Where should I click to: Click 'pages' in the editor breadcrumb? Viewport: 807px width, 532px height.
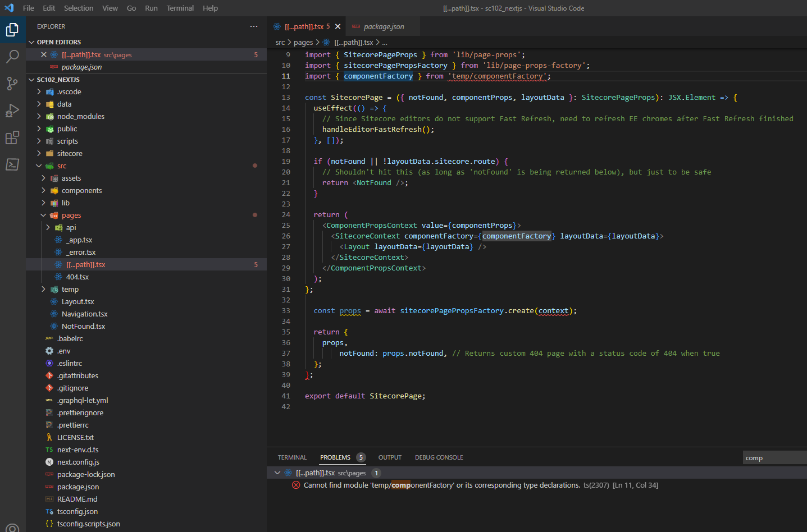[303, 42]
